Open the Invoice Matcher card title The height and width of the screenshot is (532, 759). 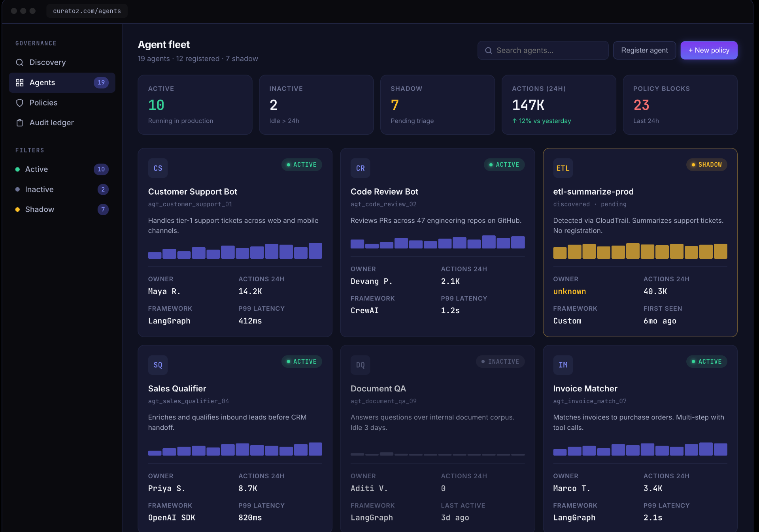coord(585,389)
